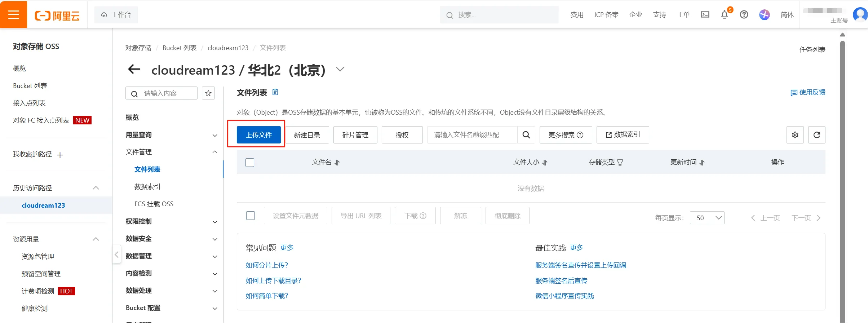Click 碎片管理 button
Image resolution: width=868 pixels, height=323 pixels.
(355, 135)
